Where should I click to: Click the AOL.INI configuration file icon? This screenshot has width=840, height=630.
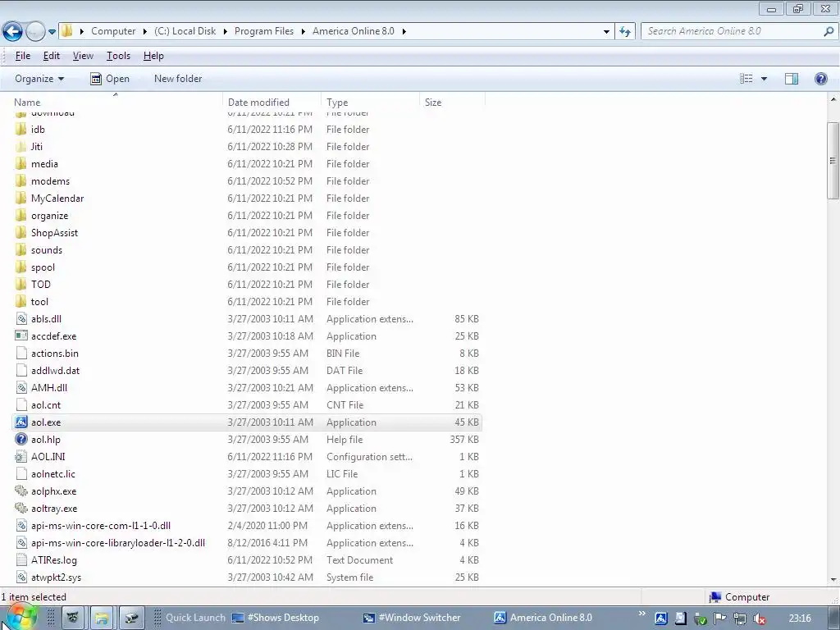click(21, 456)
